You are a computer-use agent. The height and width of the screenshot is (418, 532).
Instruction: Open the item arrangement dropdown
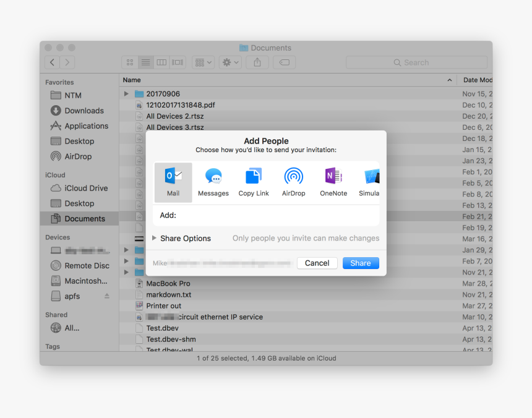point(204,62)
